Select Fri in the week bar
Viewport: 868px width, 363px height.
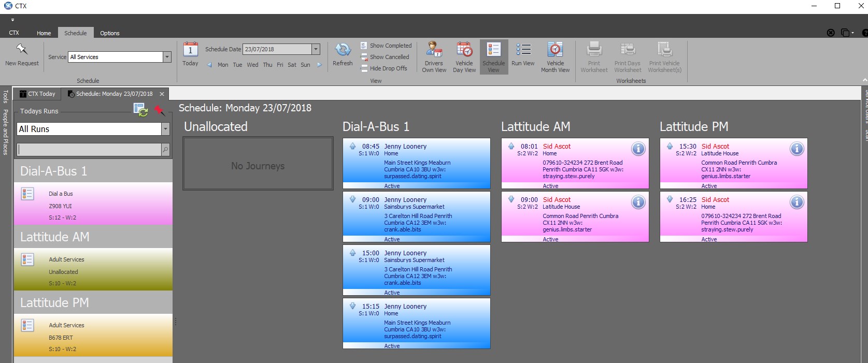[280, 65]
